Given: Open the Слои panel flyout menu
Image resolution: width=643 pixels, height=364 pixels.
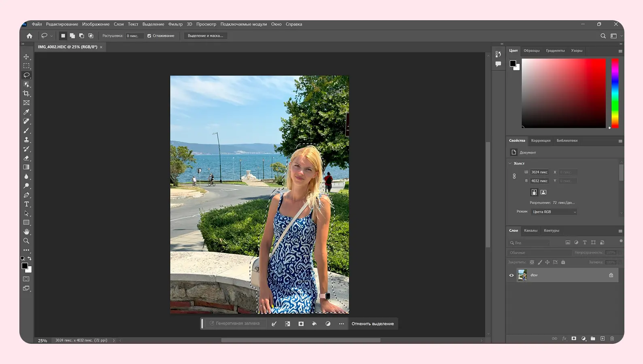Looking at the screenshot, I should pyautogui.click(x=620, y=231).
